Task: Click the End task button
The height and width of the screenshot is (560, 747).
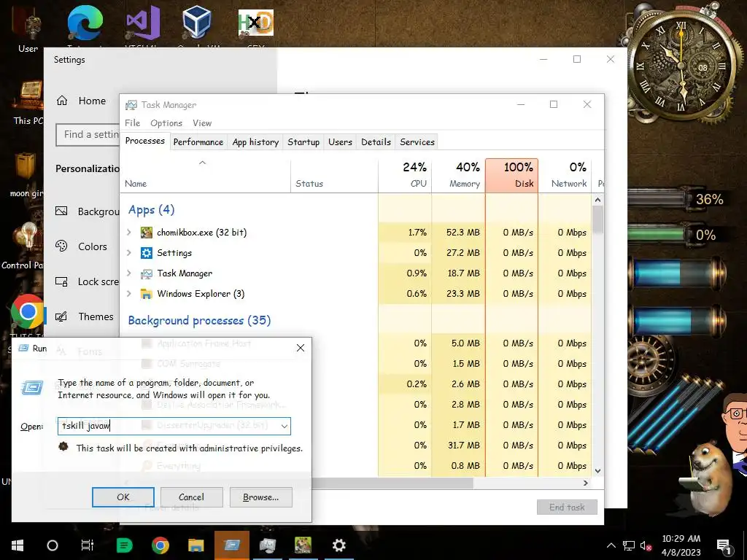Action: pos(567,507)
